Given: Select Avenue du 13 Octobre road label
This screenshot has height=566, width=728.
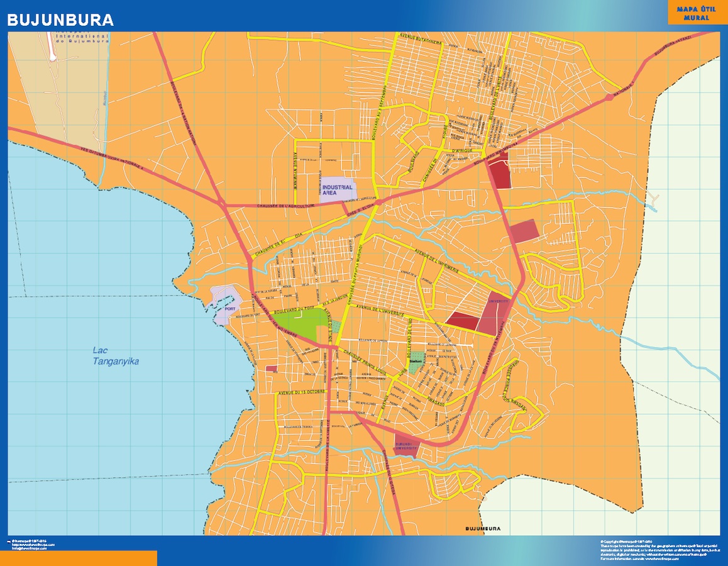Looking at the screenshot, I should coord(301,392).
